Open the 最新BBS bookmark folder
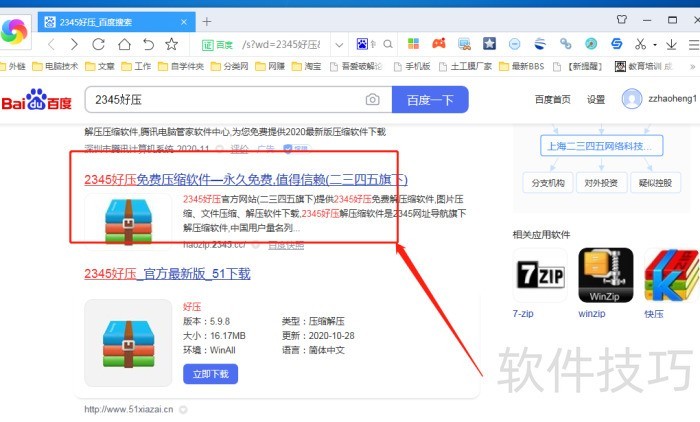The width and height of the screenshot is (700, 422). coord(522,67)
